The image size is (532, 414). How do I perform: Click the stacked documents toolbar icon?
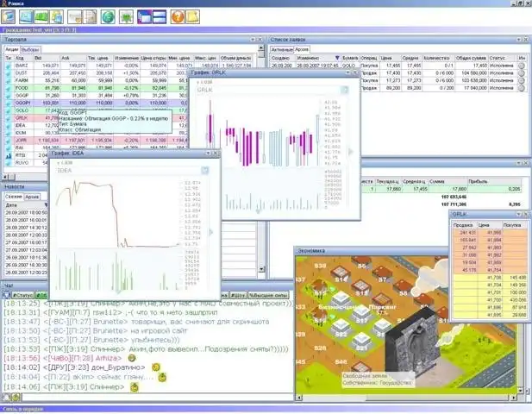pyautogui.click(x=57, y=16)
